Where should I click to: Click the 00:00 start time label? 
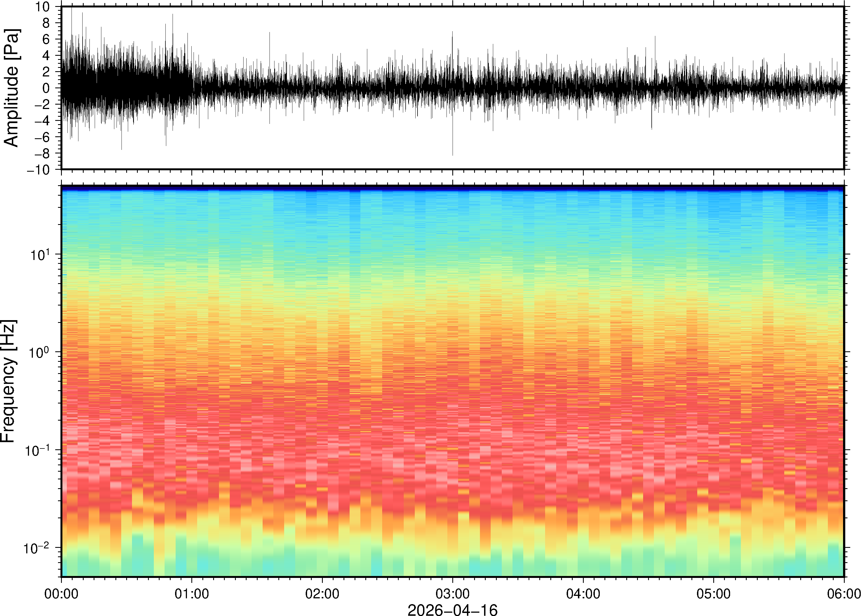click(x=62, y=594)
